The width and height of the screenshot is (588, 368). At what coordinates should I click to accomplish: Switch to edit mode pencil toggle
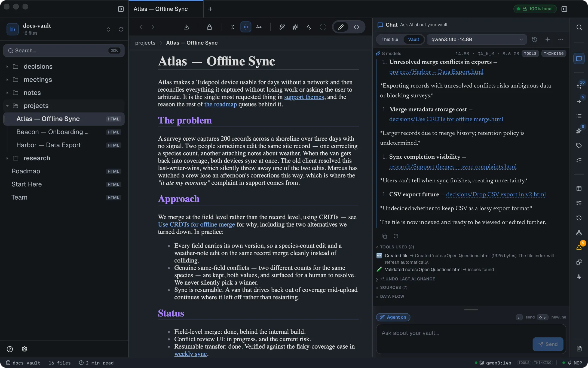pyautogui.click(x=341, y=27)
